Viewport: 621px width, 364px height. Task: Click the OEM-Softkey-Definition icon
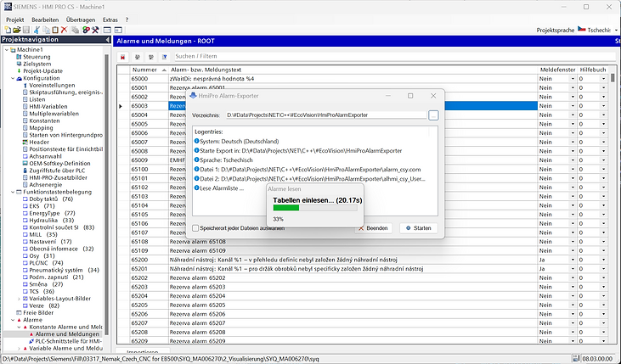click(x=25, y=164)
